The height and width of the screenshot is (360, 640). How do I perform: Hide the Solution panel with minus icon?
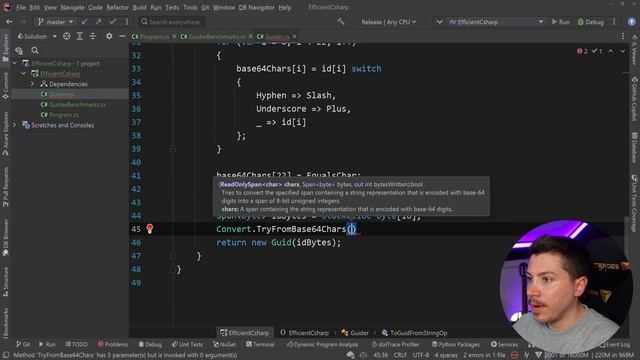tap(122, 36)
